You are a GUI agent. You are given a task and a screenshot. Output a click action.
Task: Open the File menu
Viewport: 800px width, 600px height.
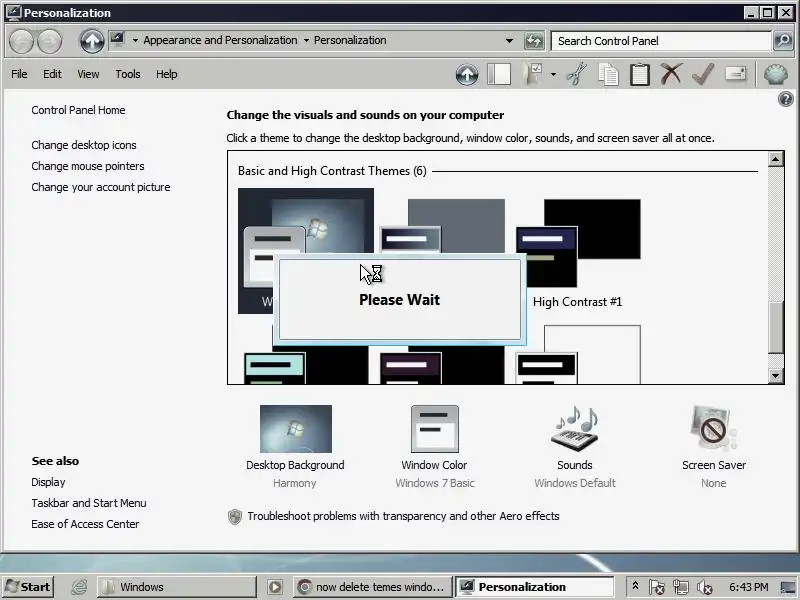point(19,74)
